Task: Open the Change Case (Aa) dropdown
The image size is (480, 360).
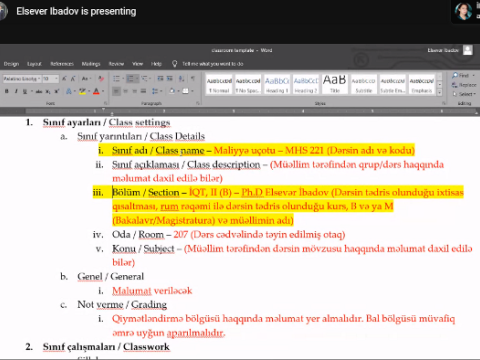Action: pyautogui.click(x=86, y=79)
